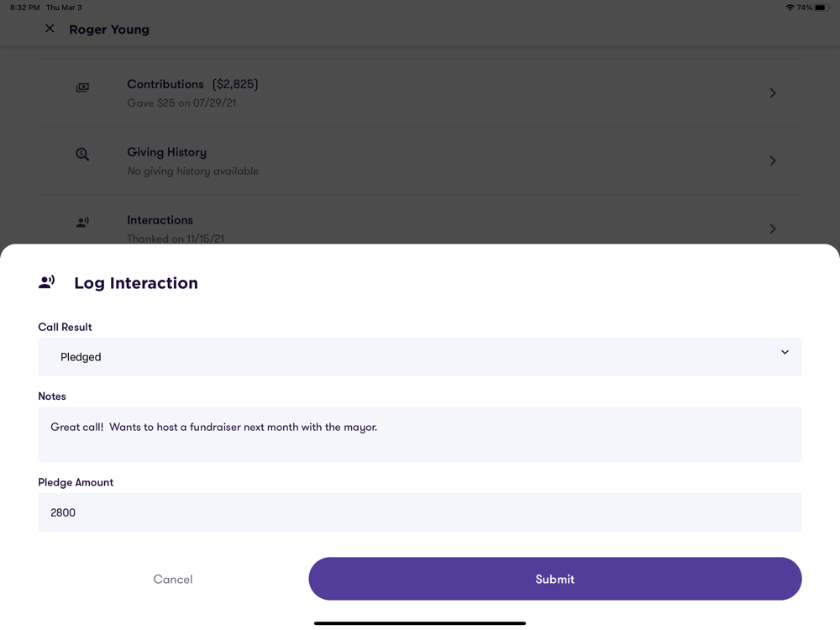This screenshot has width=840, height=630.
Task: Tap the Giving History magnifier icon
Action: point(82,155)
